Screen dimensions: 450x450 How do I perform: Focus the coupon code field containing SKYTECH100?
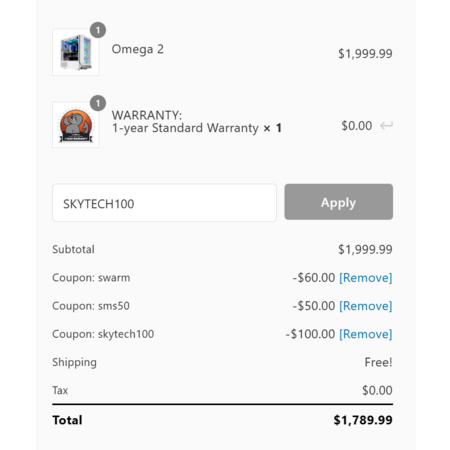point(164,203)
